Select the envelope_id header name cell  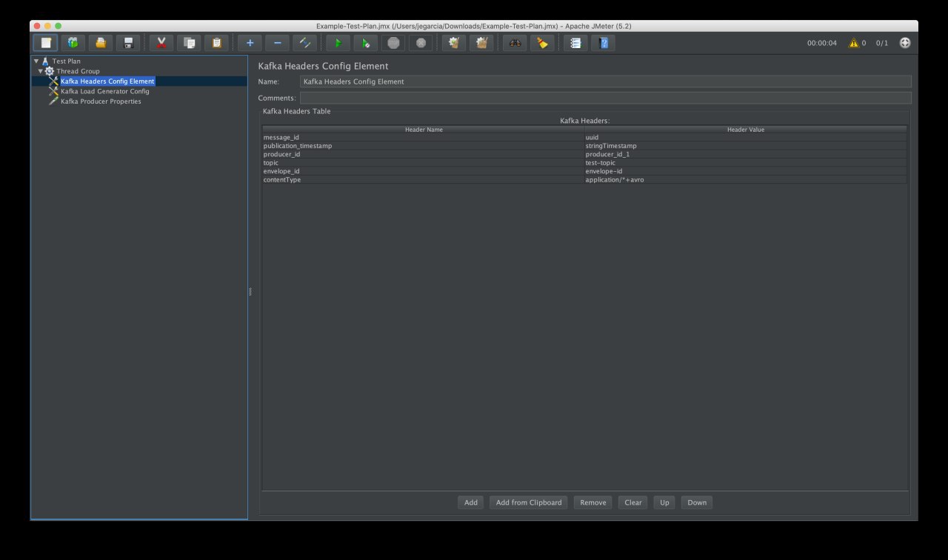(424, 171)
